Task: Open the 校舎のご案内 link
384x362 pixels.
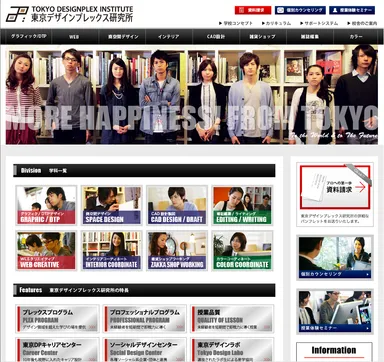Action: pos(362,23)
